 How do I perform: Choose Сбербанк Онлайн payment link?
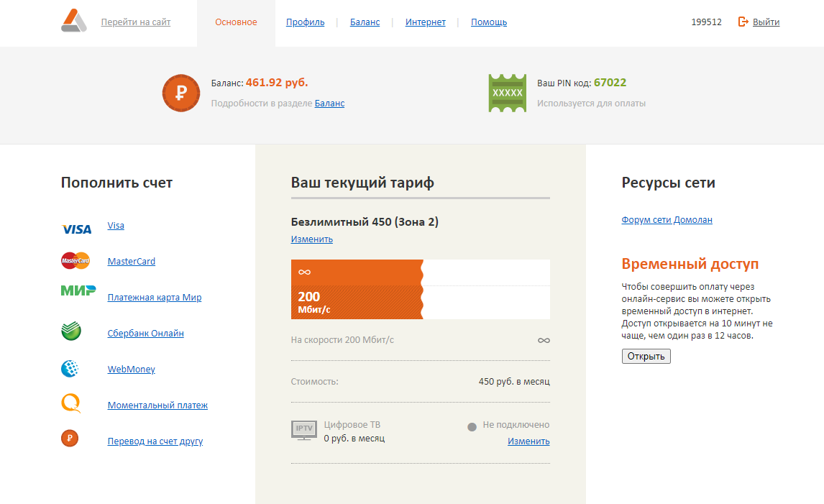[x=145, y=333]
